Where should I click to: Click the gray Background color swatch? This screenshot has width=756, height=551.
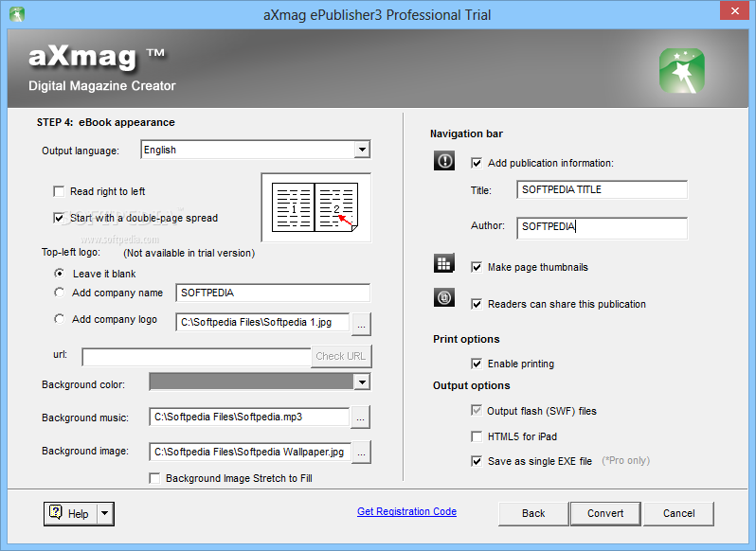click(x=252, y=382)
